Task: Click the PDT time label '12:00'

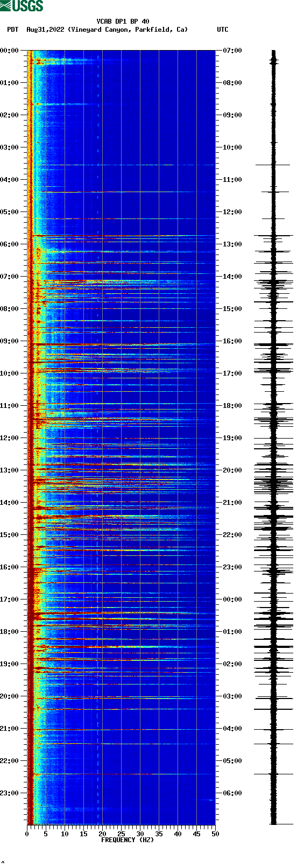Action: click(9, 438)
